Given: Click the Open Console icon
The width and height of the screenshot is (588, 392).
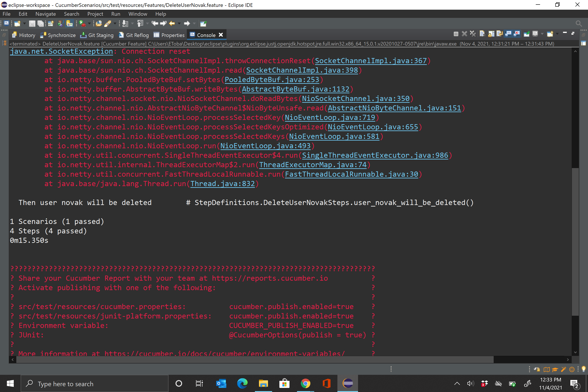Looking at the screenshot, I should [x=550, y=34].
